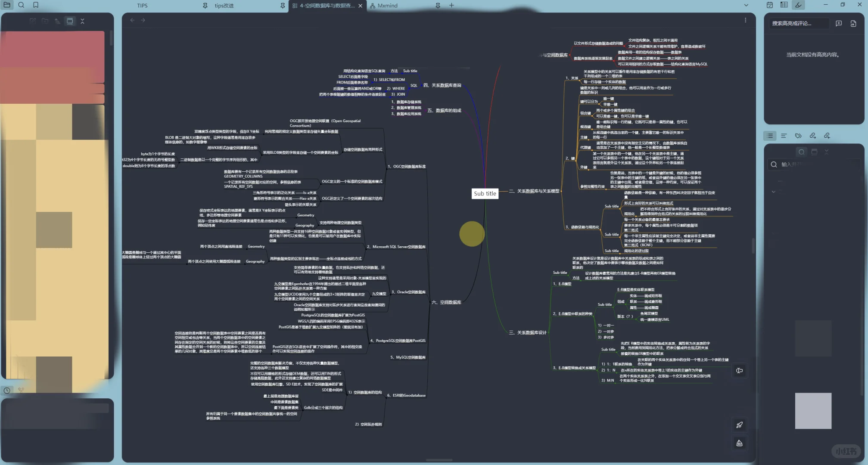Open the three-dot more options menu
Image resolution: width=868 pixels, height=465 pixels.
746,20
